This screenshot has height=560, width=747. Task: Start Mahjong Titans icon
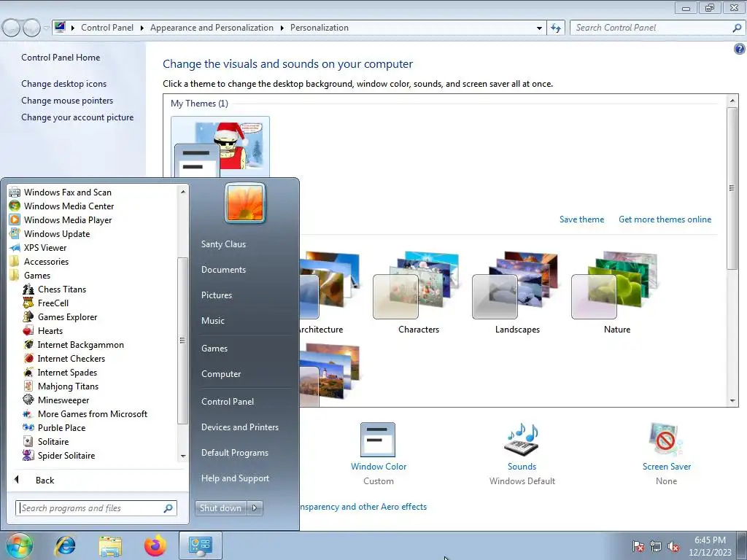28,386
